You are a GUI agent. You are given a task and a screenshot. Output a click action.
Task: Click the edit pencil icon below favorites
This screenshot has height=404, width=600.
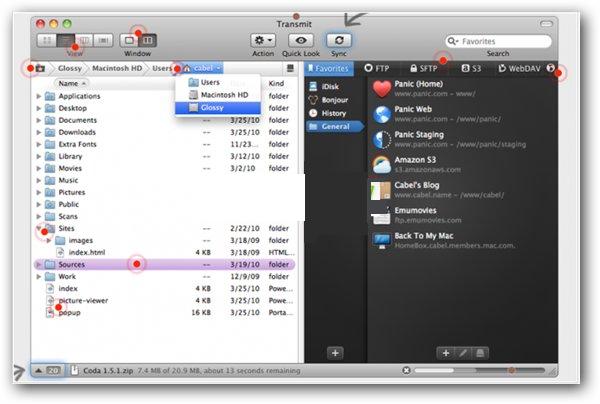463,353
